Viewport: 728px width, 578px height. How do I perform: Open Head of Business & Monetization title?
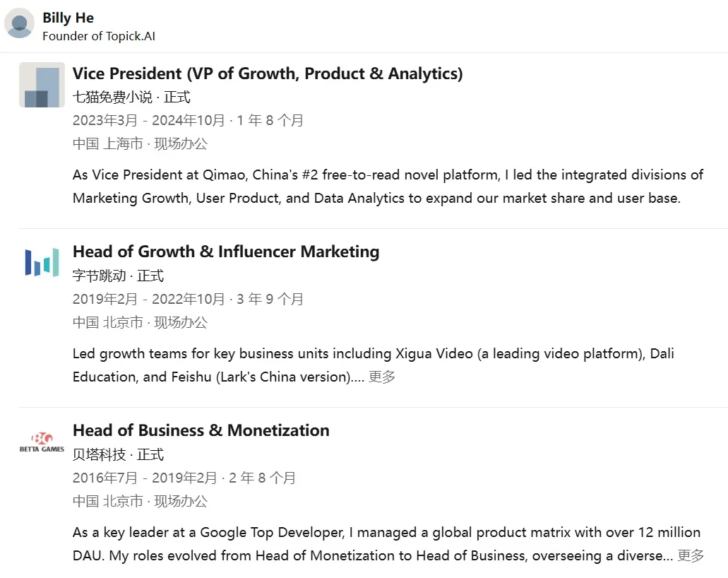201,430
